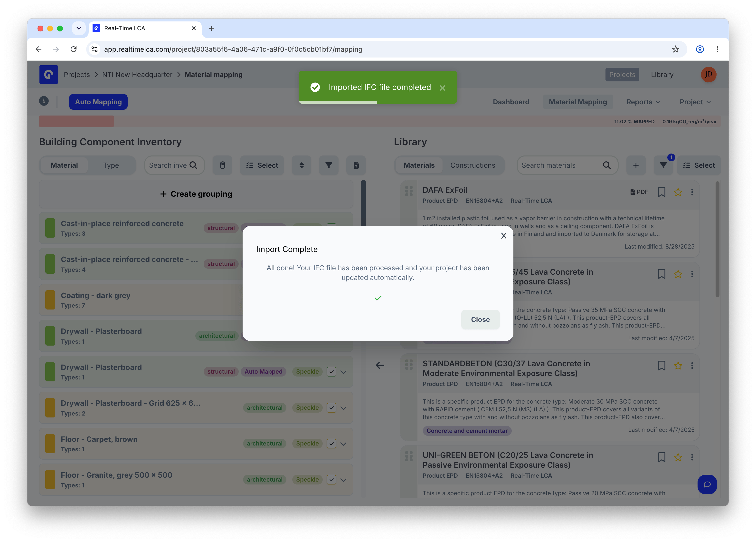Open NTI New Headquarter breadcrumb

(137, 75)
